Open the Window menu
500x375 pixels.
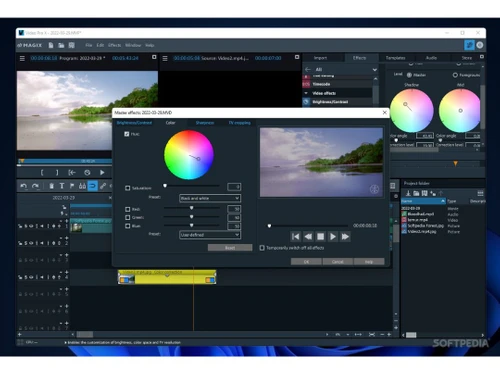(133, 45)
